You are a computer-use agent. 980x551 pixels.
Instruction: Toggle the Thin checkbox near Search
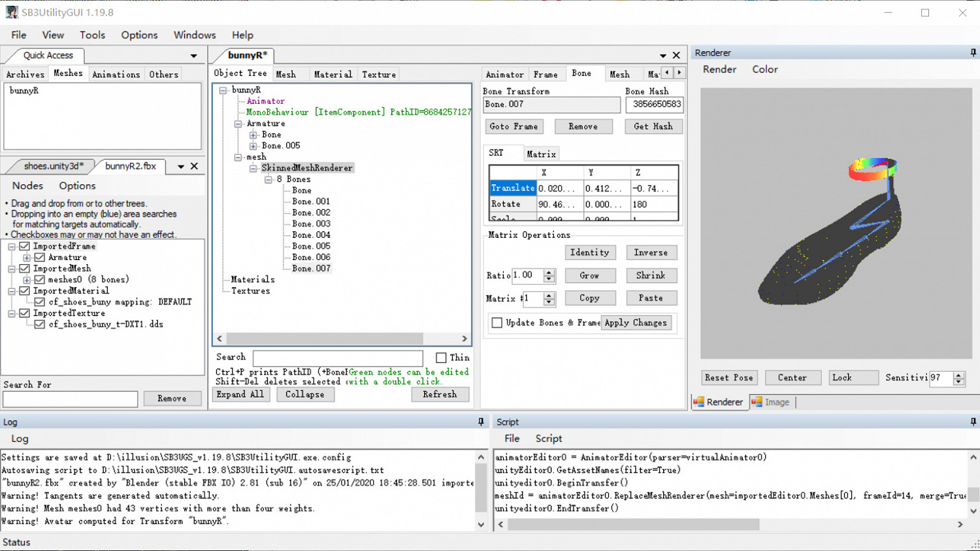click(441, 358)
